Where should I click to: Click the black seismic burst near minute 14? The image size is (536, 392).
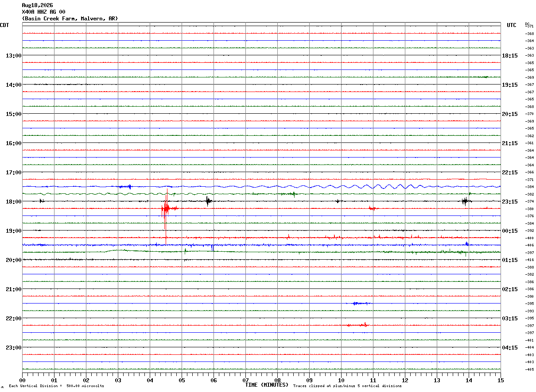(465, 201)
